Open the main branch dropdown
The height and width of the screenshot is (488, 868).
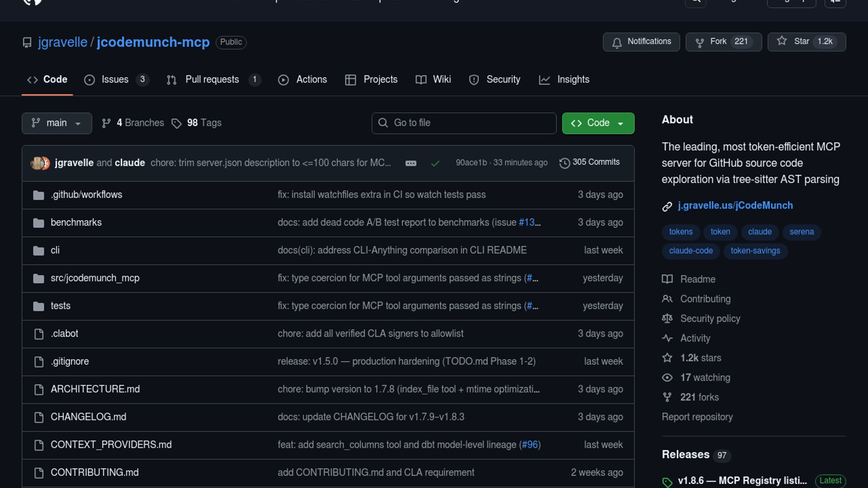click(x=57, y=123)
